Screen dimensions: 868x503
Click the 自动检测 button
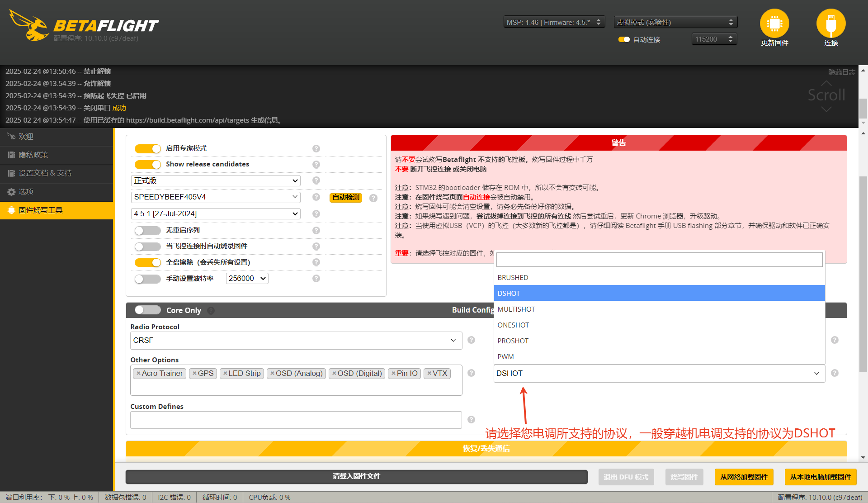[346, 197]
